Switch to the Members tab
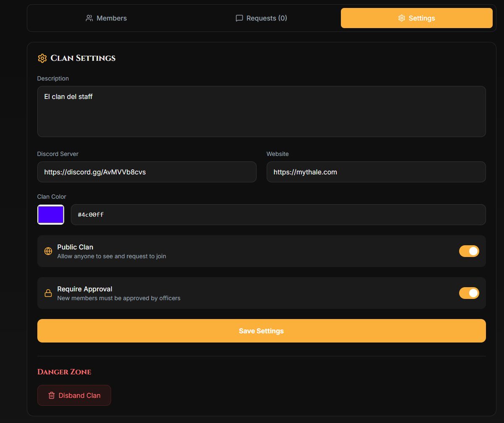The width and height of the screenshot is (504, 423). [x=106, y=18]
